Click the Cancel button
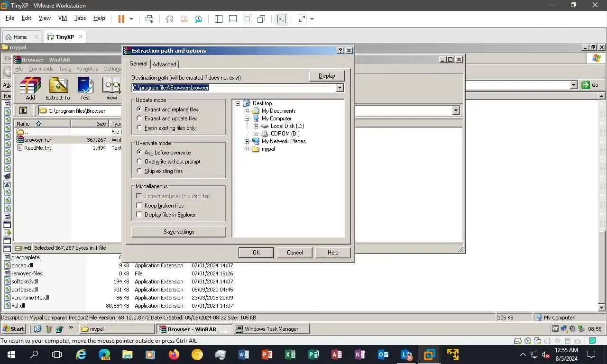Viewport: 607px width, 364px height. click(294, 253)
